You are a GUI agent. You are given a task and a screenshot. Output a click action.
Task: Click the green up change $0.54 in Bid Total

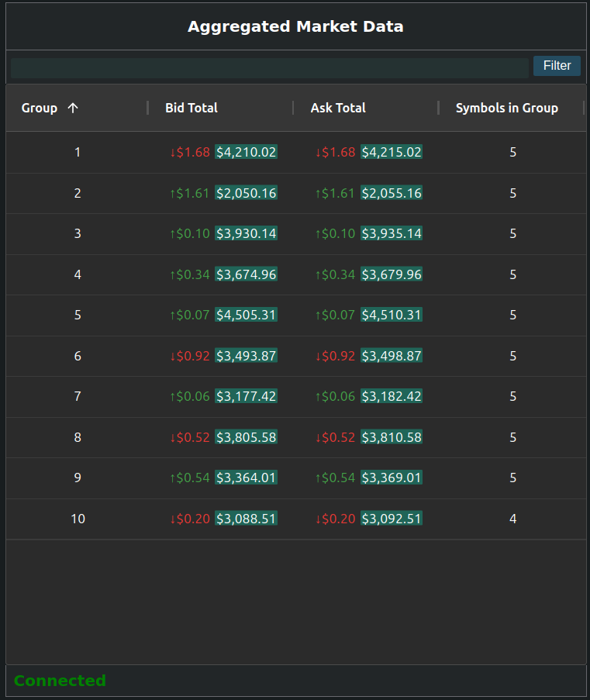pyautogui.click(x=190, y=478)
